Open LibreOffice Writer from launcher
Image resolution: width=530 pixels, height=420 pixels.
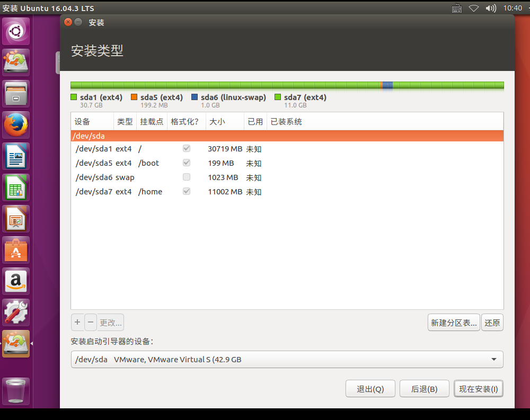[x=16, y=156]
